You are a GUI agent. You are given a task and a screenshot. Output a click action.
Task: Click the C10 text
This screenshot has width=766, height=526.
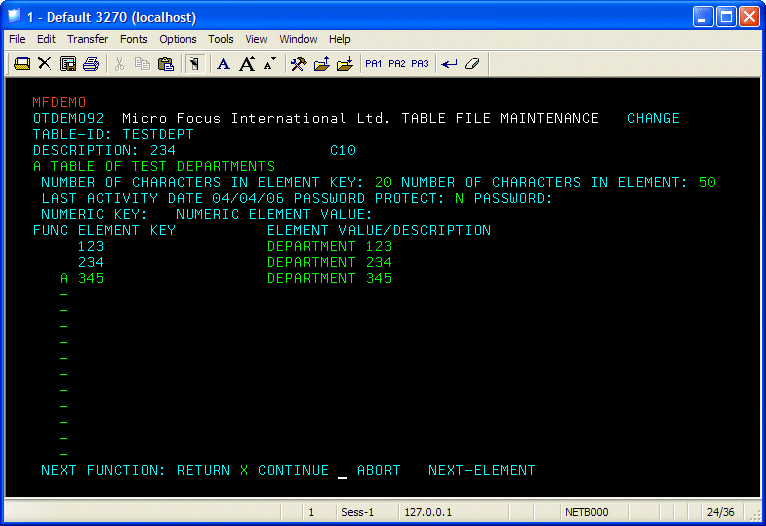tap(342, 150)
